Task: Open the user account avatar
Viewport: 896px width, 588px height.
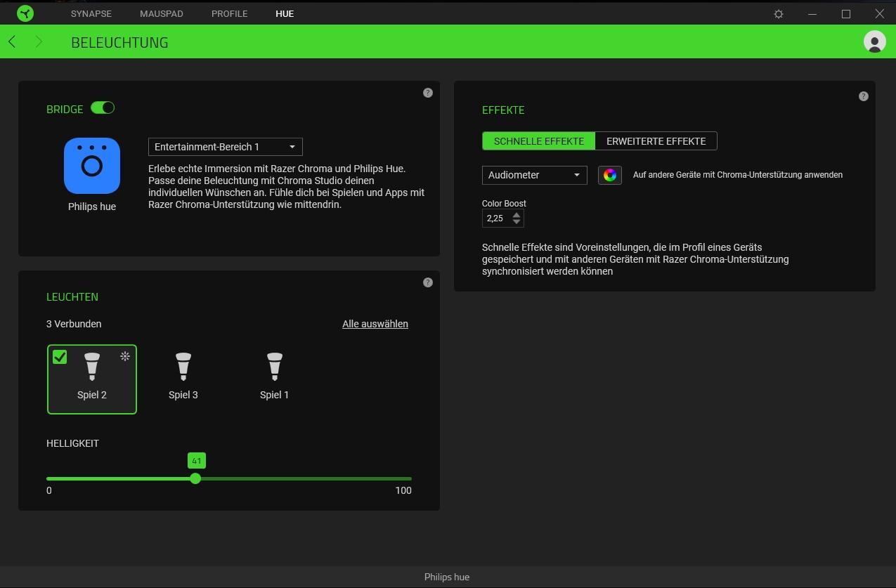Action: 875,41
